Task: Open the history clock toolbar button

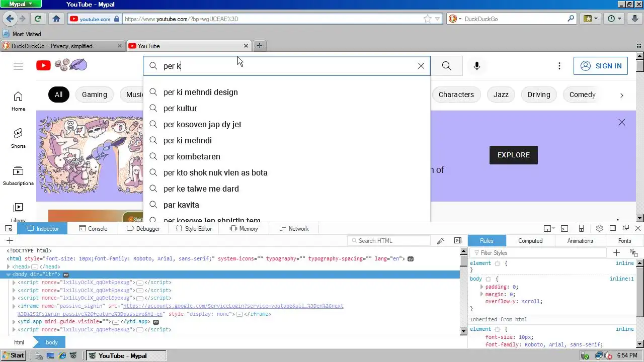Action: (614, 19)
